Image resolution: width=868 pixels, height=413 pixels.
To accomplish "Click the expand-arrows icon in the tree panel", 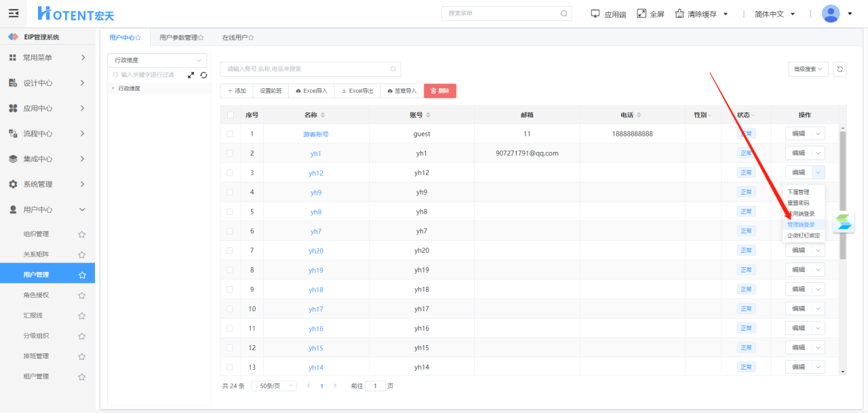I will 191,75.
